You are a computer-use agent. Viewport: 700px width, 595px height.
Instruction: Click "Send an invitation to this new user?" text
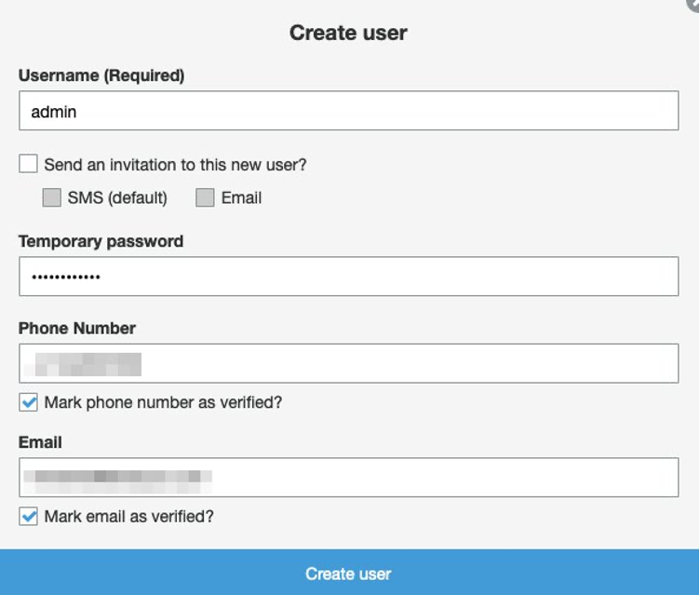175,165
